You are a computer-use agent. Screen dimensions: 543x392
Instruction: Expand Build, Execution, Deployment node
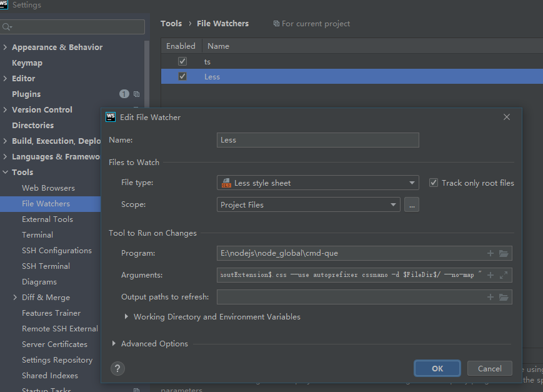click(x=5, y=141)
